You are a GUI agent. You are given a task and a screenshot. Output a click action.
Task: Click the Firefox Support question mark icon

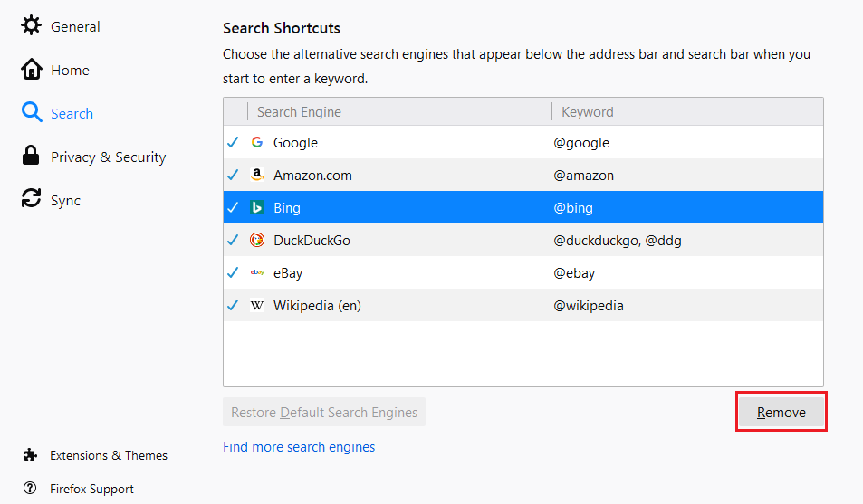(30, 488)
